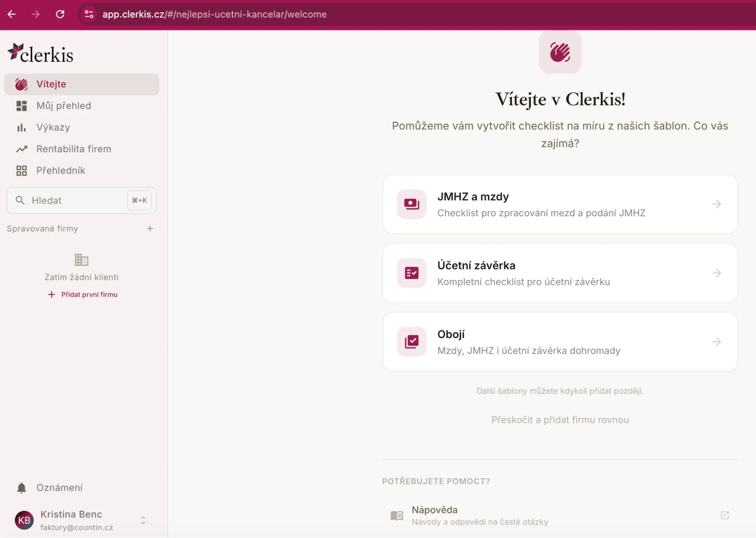
Task: Expand the Kristina Benc account switcher
Action: click(143, 520)
